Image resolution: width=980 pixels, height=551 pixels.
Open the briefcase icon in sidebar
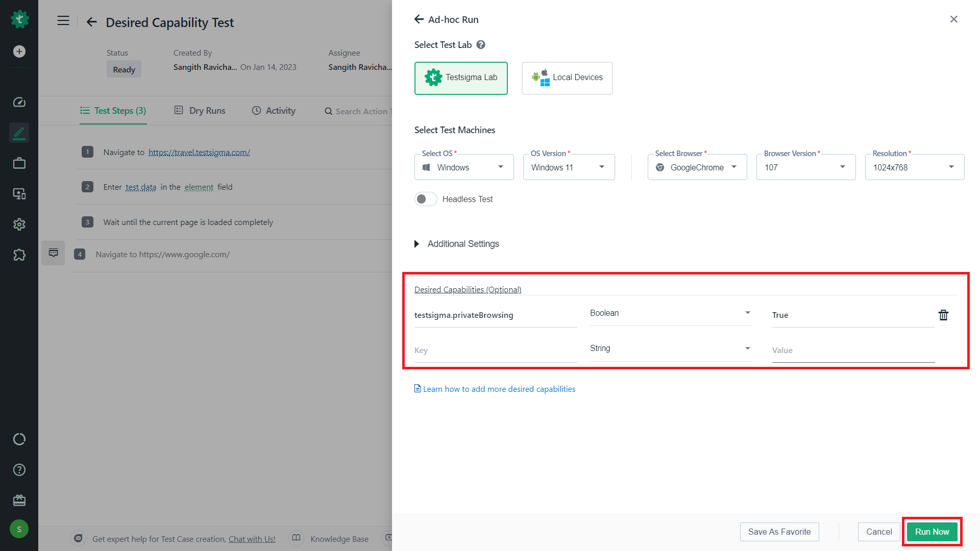pos(19,163)
